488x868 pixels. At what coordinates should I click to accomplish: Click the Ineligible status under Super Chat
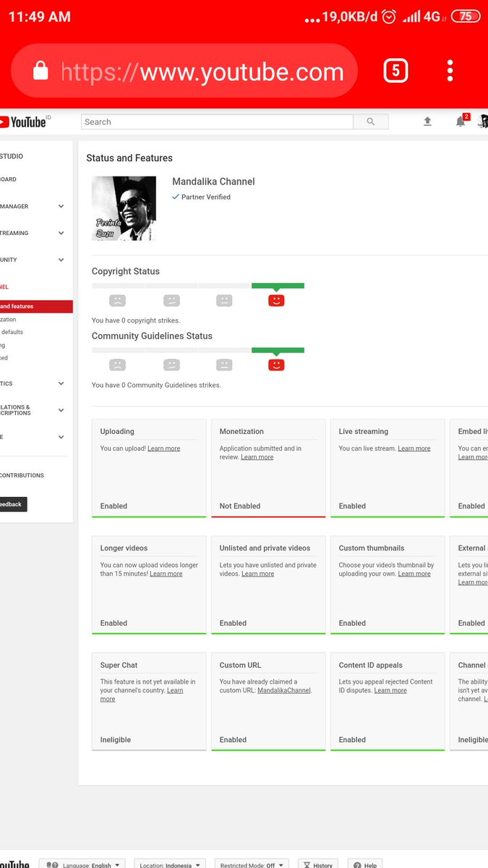pos(115,740)
